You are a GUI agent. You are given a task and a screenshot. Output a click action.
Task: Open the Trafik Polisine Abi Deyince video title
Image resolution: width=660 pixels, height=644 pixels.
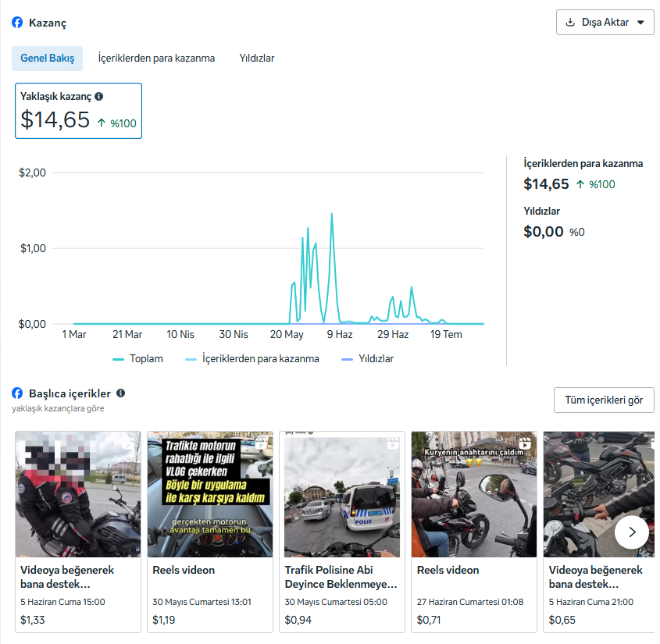pos(341,577)
